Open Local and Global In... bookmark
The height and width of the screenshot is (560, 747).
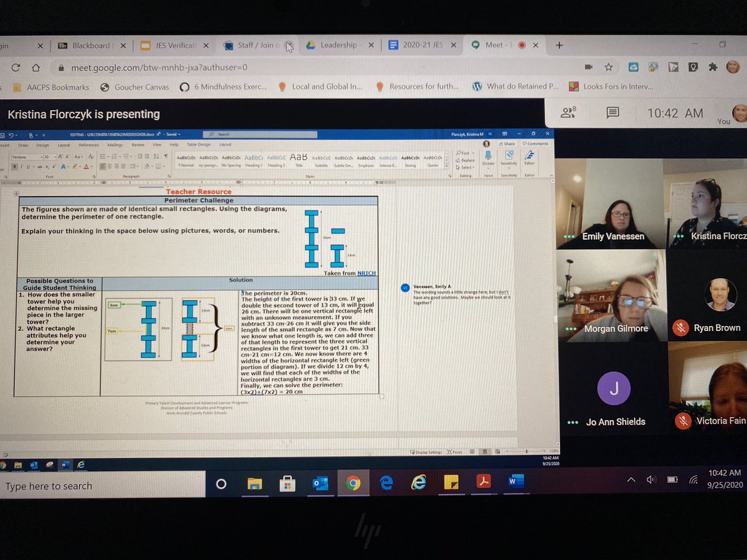(x=320, y=86)
